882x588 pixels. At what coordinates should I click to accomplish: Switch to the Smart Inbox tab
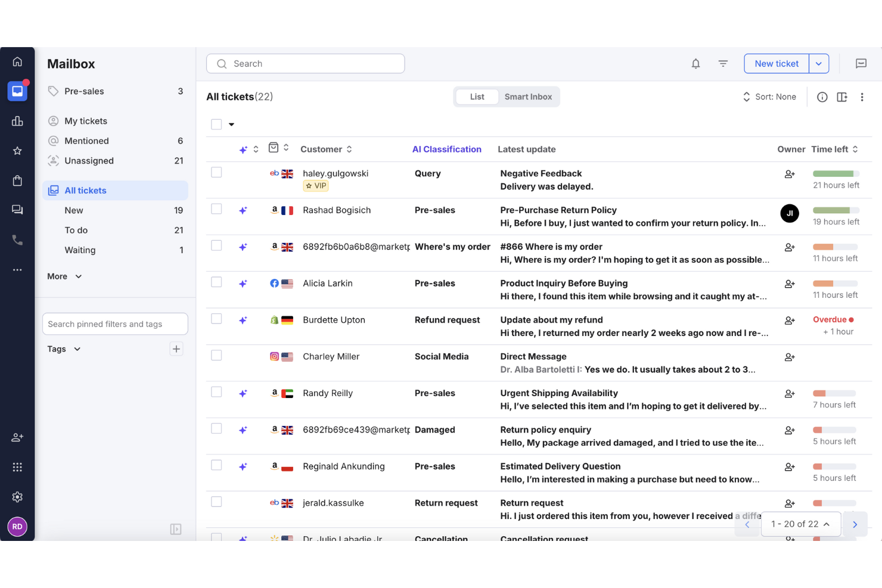coord(527,97)
